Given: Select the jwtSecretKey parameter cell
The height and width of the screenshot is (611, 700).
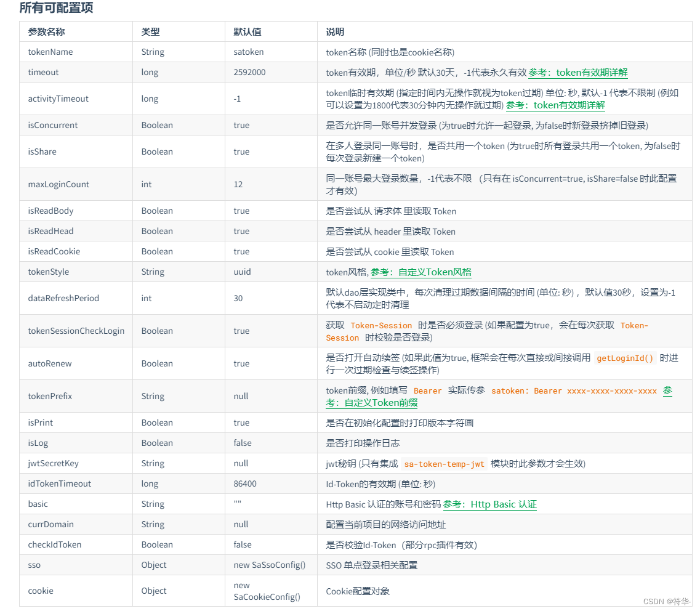Looking at the screenshot, I should tap(76, 463).
